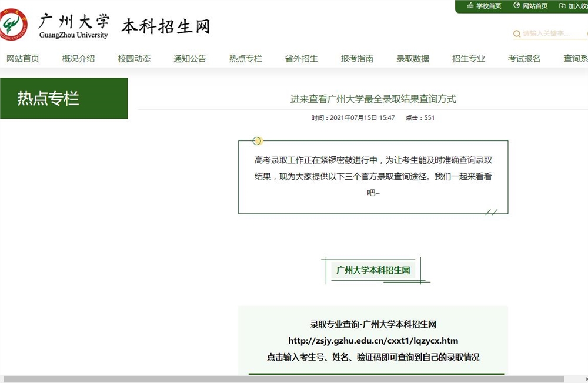Open the 省外招生 menu item

302,59
